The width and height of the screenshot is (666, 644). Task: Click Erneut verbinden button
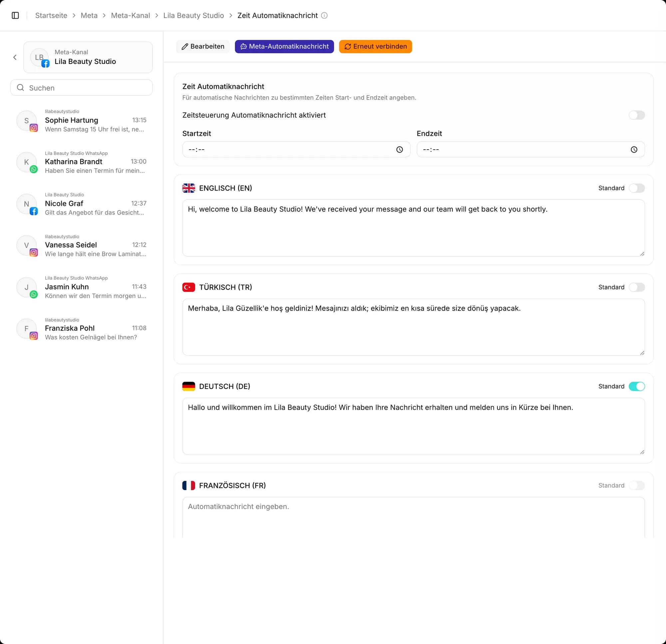(375, 47)
